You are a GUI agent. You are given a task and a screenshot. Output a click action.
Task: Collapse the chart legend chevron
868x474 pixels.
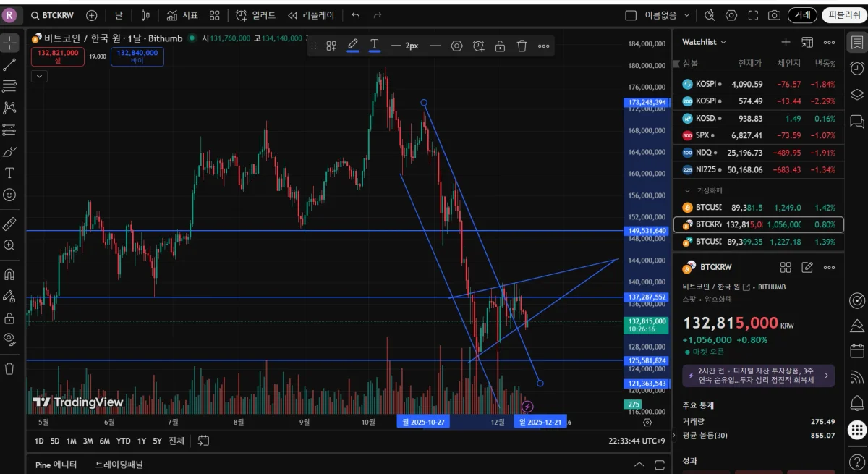click(x=39, y=76)
